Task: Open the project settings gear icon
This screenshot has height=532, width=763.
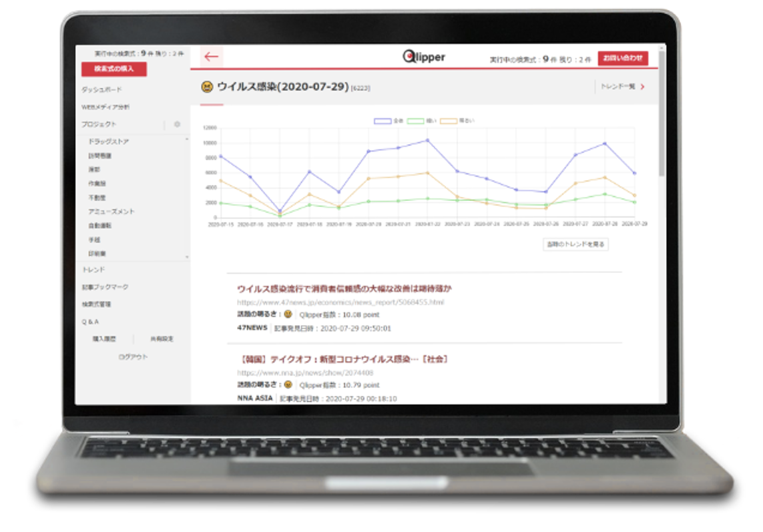Action: (177, 124)
